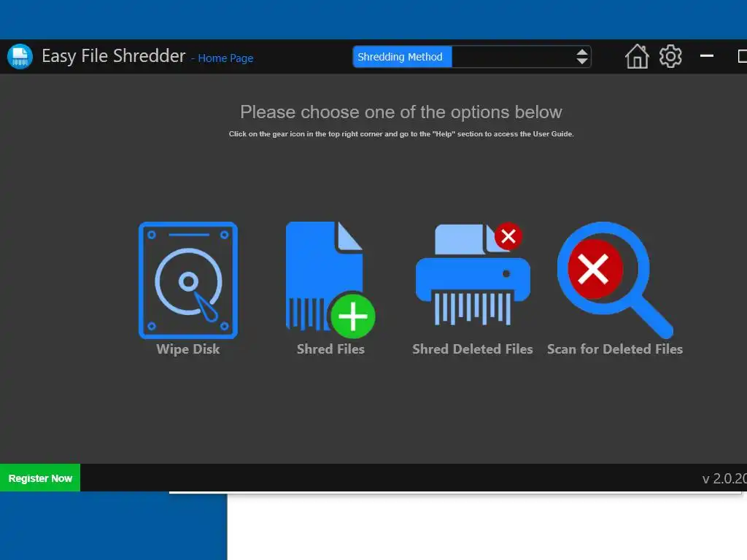Click the 'Please choose one of the options' heading

point(401,112)
